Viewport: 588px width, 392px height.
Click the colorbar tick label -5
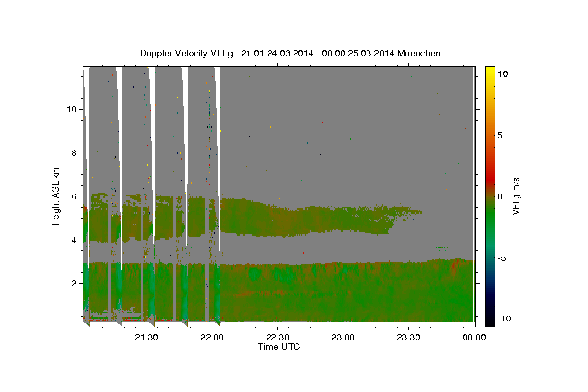pyautogui.click(x=502, y=257)
